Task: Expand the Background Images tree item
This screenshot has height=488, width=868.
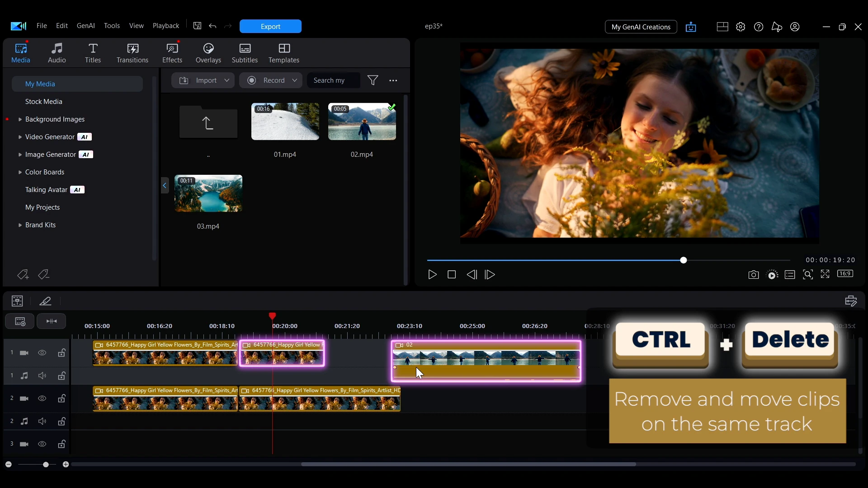Action: click(x=20, y=119)
